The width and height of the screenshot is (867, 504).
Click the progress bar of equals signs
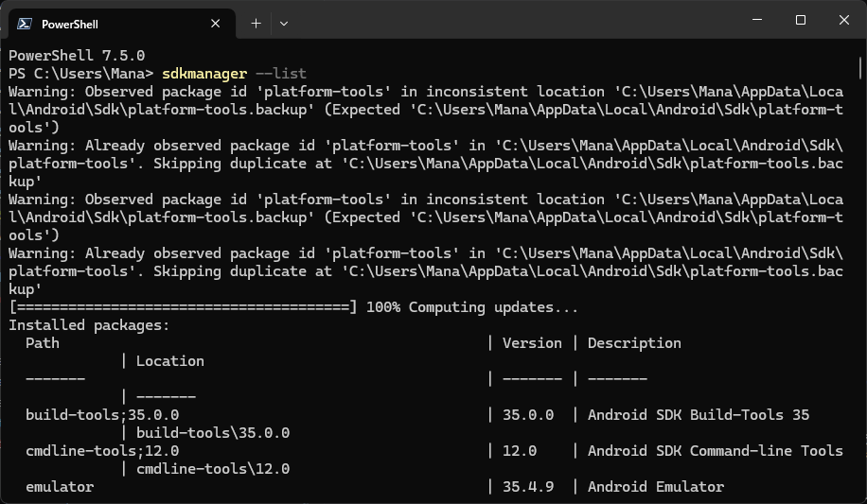click(x=183, y=307)
